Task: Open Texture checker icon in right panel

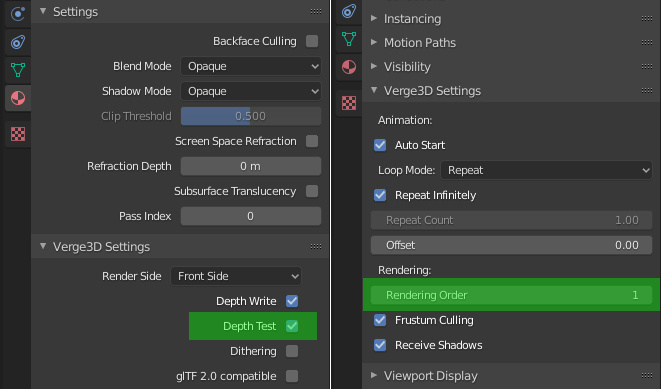Action: point(349,103)
